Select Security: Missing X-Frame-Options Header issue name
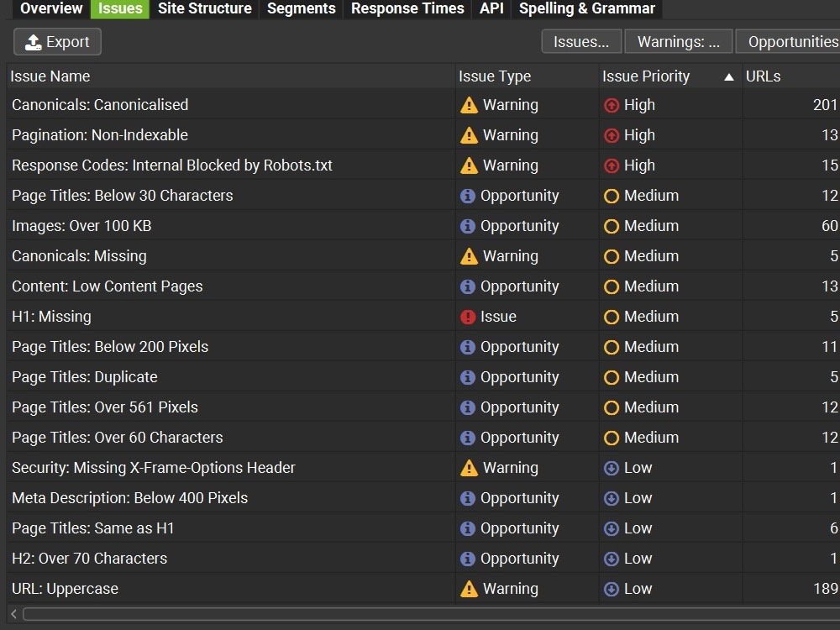This screenshot has width=840, height=630. (153, 468)
